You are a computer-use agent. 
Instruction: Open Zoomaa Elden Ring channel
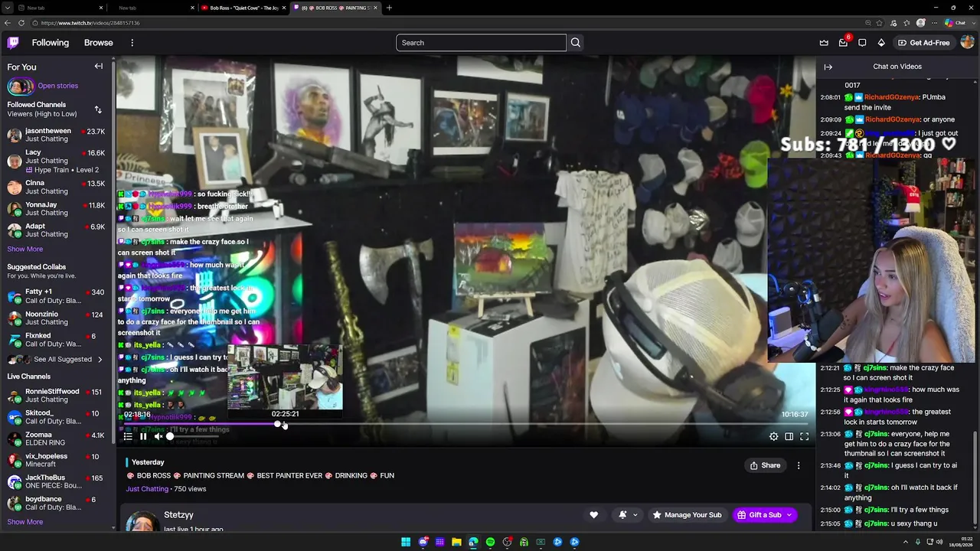(x=56, y=439)
